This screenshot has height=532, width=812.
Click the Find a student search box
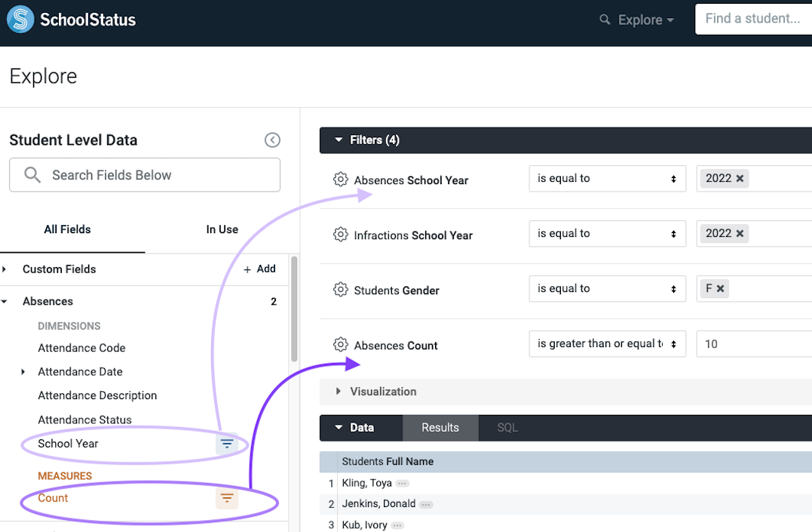[753, 19]
